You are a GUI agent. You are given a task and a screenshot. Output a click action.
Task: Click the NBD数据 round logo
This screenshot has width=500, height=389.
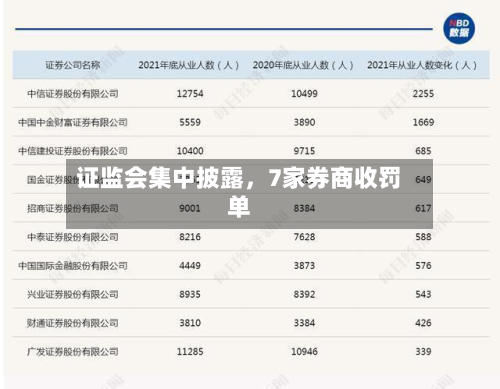point(459,28)
